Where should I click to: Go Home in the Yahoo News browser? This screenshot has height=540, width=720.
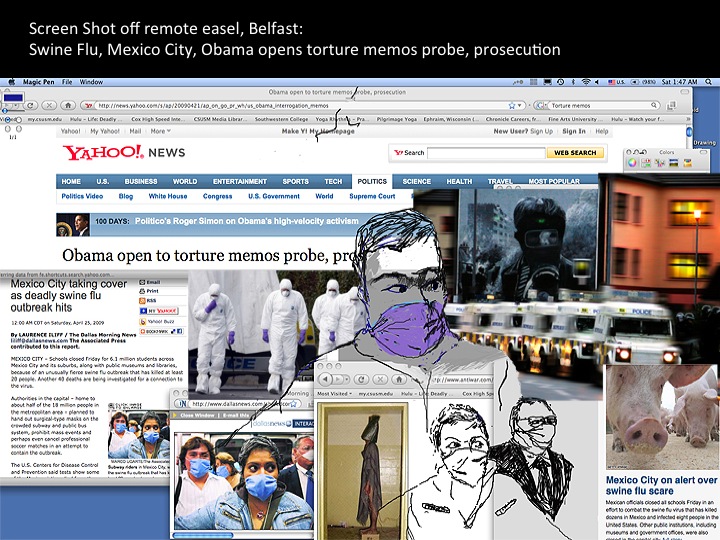68,106
